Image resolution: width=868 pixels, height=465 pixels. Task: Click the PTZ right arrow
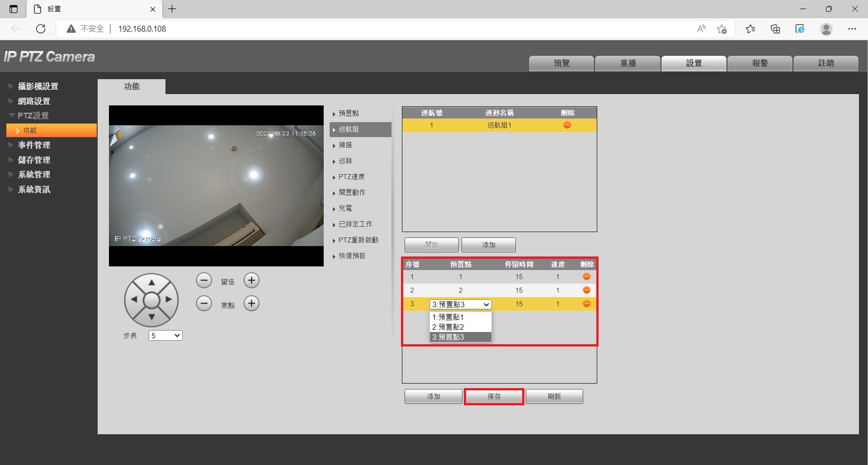pos(169,299)
